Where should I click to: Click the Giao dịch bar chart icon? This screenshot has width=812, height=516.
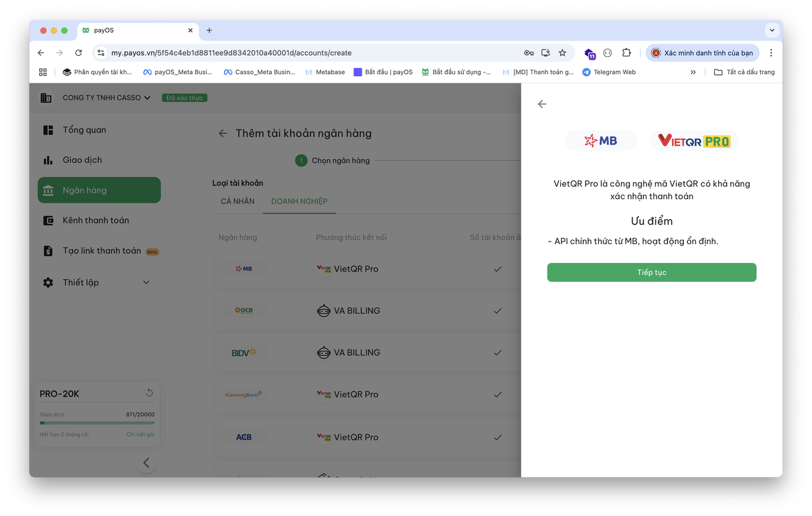coord(48,160)
